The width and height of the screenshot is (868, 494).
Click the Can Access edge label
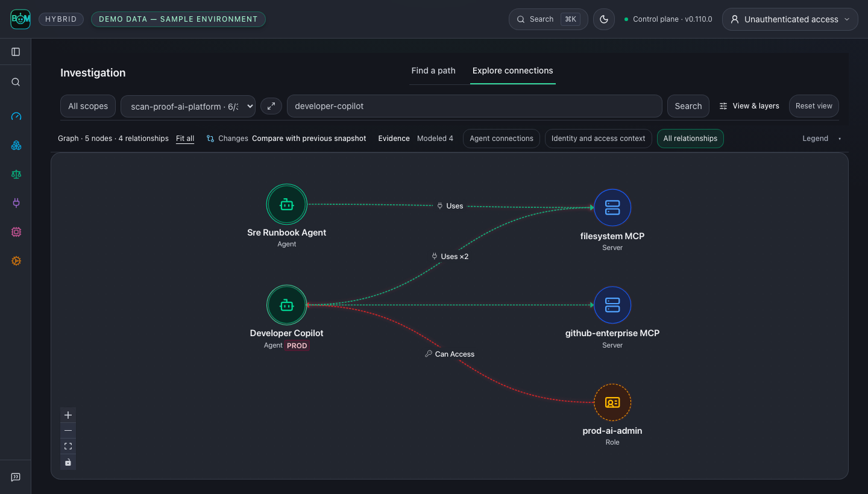tap(450, 354)
